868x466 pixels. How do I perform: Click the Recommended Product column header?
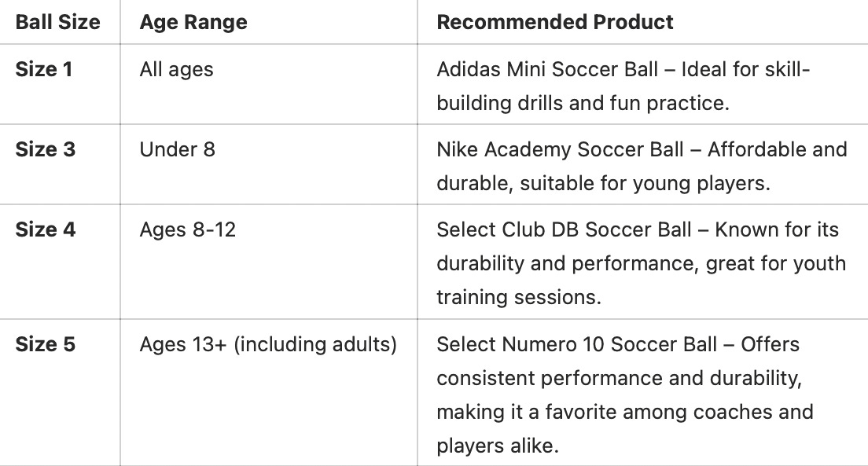coord(554,22)
